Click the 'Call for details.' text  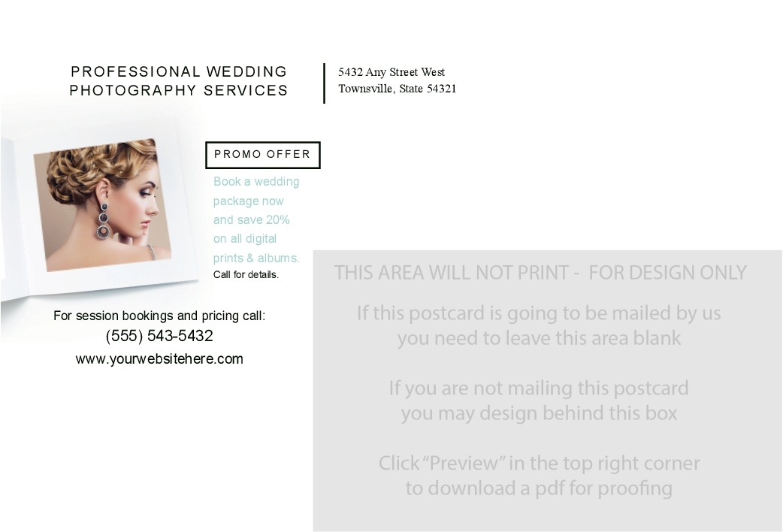click(x=246, y=274)
